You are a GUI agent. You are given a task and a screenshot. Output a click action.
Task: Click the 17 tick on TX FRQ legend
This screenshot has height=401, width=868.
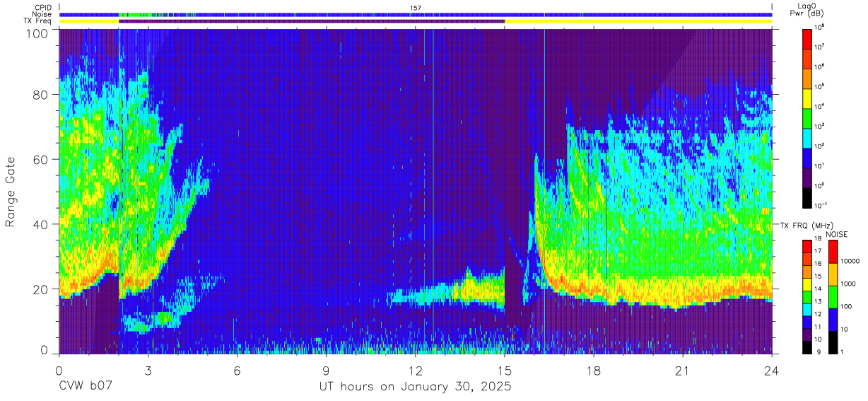pos(818,251)
